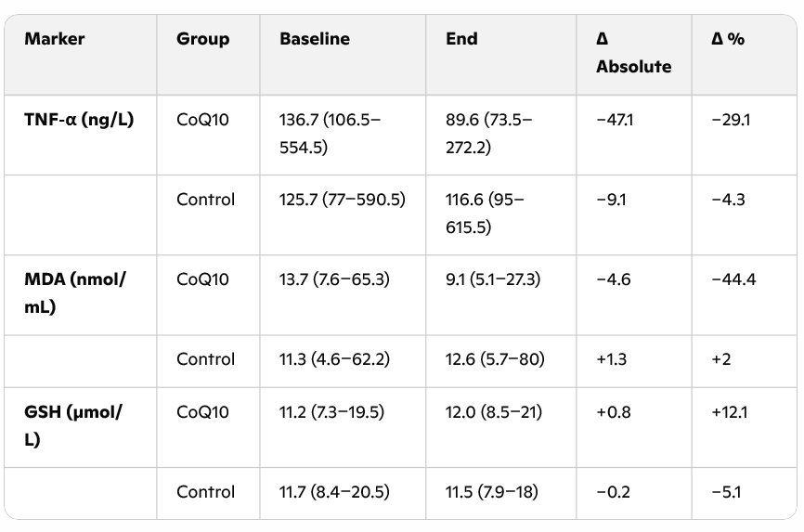804x532 pixels.
Task: Click TNF-α CoQ10 baseline value 136.7
Action: coord(330,133)
